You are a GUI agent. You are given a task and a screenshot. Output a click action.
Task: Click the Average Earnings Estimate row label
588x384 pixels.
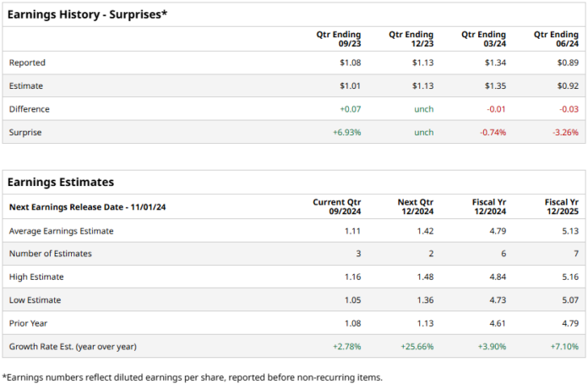[61, 231]
